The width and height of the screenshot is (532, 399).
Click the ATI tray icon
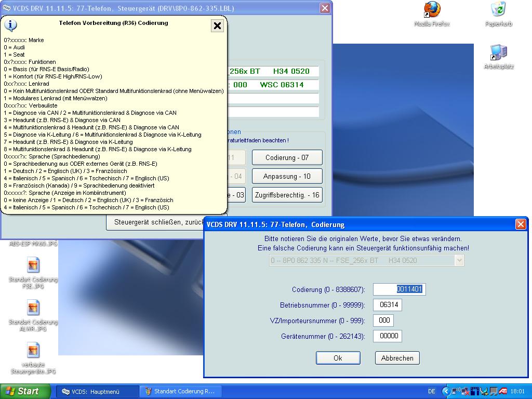[503, 391]
